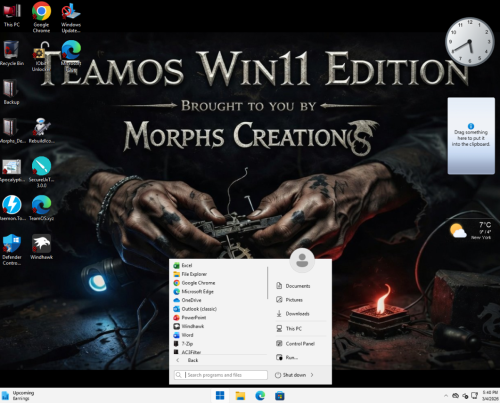The height and width of the screenshot is (403, 500).
Task: Open Microsoft Store from the taskbar
Action: pos(280,396)
